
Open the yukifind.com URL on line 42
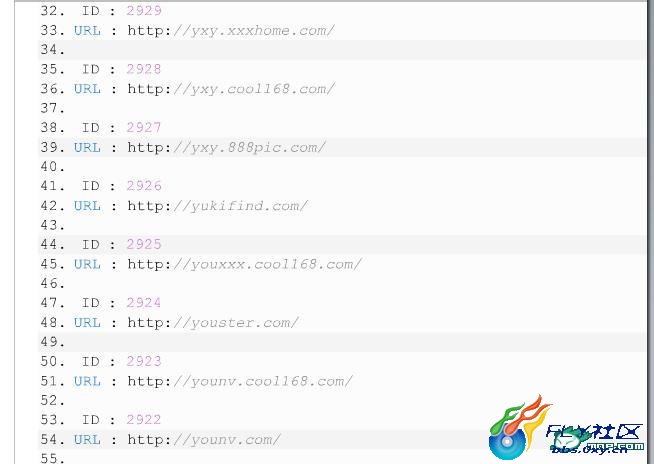coord(218,206)
